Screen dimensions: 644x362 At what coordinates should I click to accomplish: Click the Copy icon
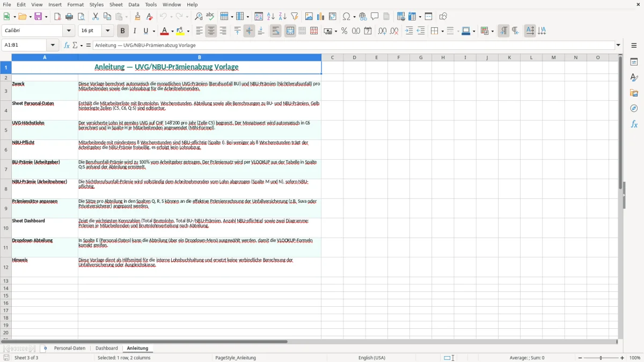(107, 17)
